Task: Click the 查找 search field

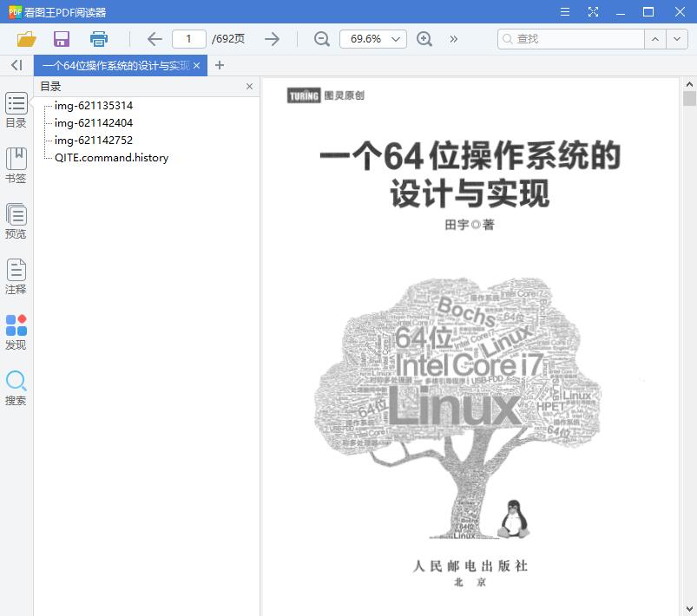Action: pyautogui.click(x=571, y=39)
